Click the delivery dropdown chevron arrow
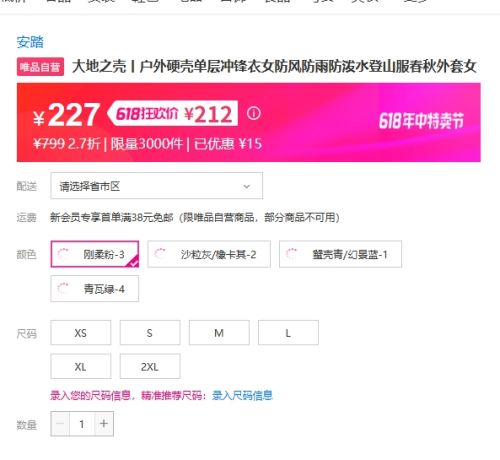500x460 pixels. coord(247,186)
